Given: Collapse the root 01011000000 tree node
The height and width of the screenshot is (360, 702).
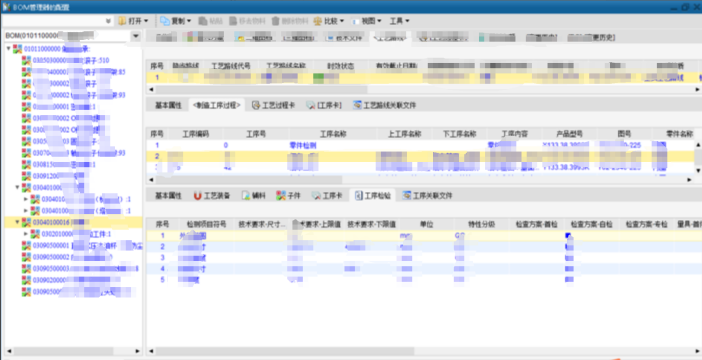Looking at the screenshot, I should coord(9,49).
